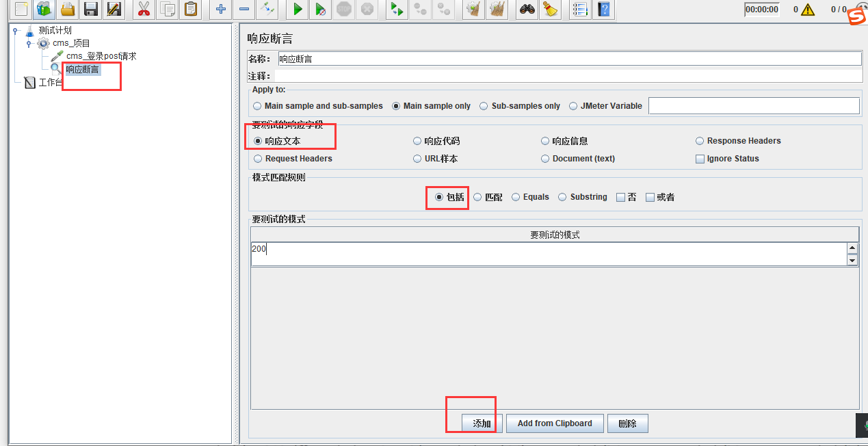The height and width of the screenshot is (446, 868).
Task: Click Remote Stop All icon
Action: coord(420,9)
